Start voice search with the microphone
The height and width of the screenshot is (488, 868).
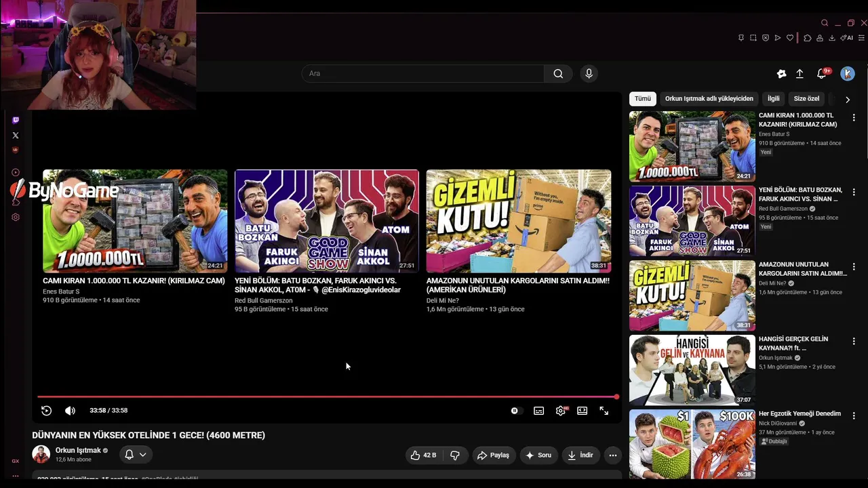pyautogui.click(x=589, y=74)
